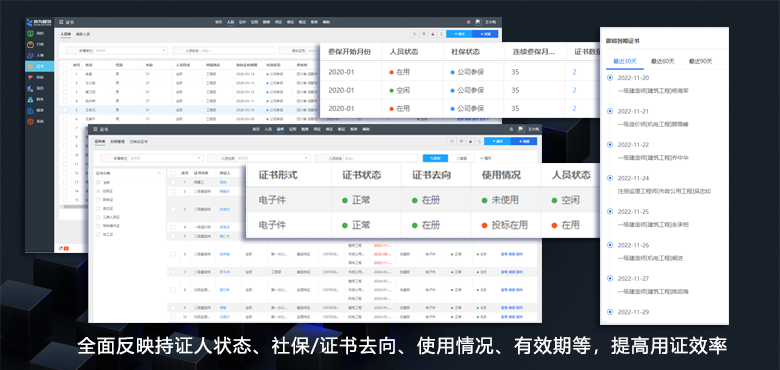The image size is (780, 370).
Task: Click 人员姓名 input in back 人员 window
Action: tap(238, 50)
